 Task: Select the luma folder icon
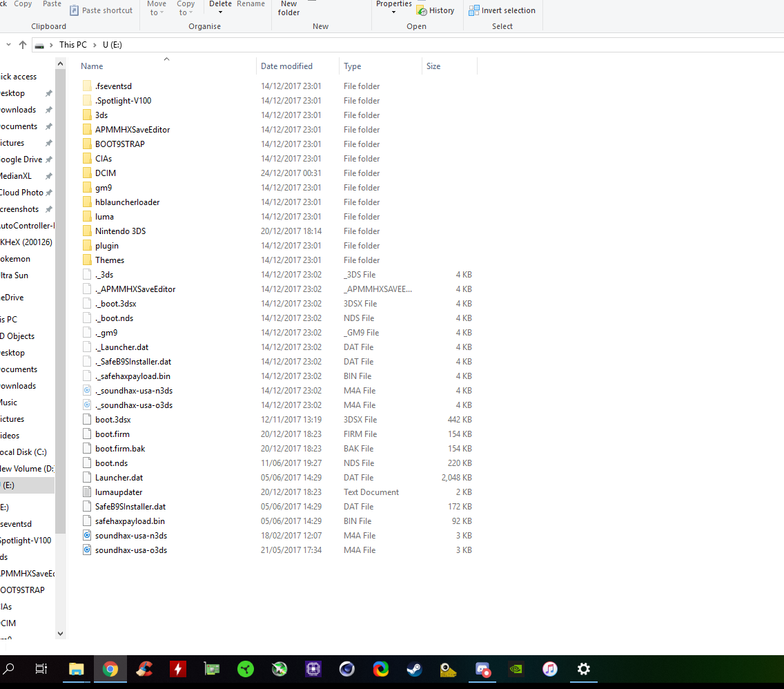[87, 217]
